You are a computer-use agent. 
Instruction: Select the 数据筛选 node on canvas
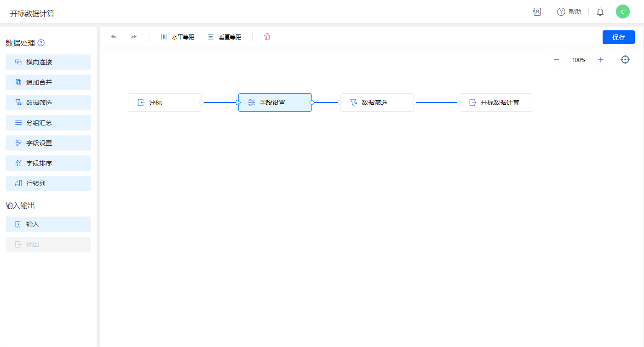tap(377, 102)
